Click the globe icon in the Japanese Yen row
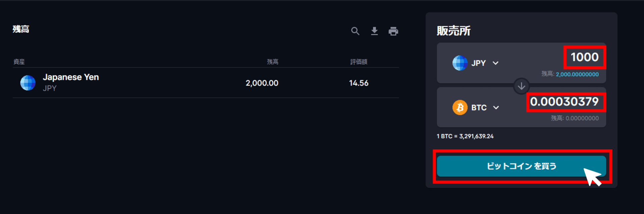 point(28,83)
